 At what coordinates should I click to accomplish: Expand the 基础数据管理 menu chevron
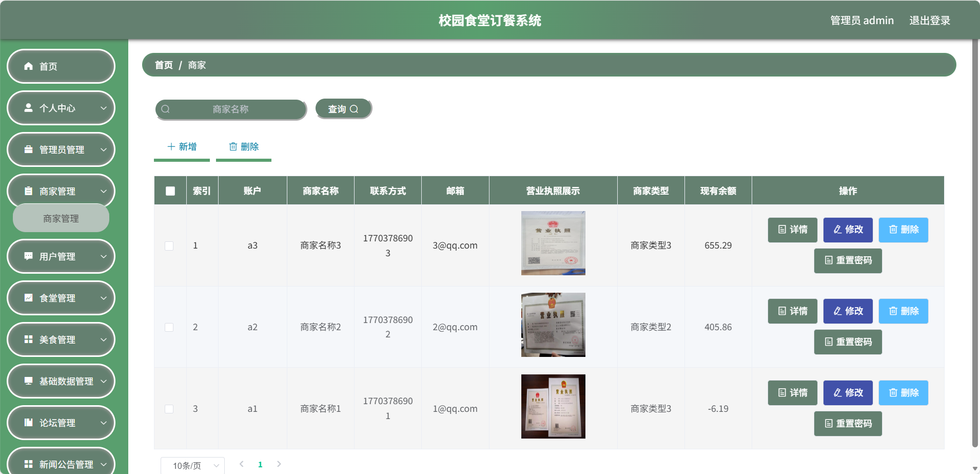click(x=104, y=381)
